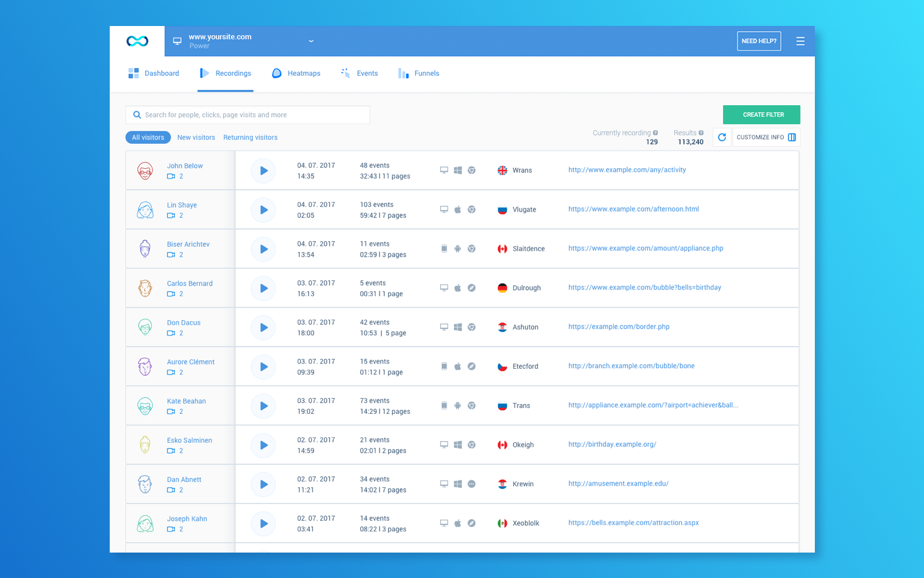Viewport: 924px width, 578px height.
Task: Click the Apple icon in Carlos Bernard's row
Action: [x=458, y=288]
